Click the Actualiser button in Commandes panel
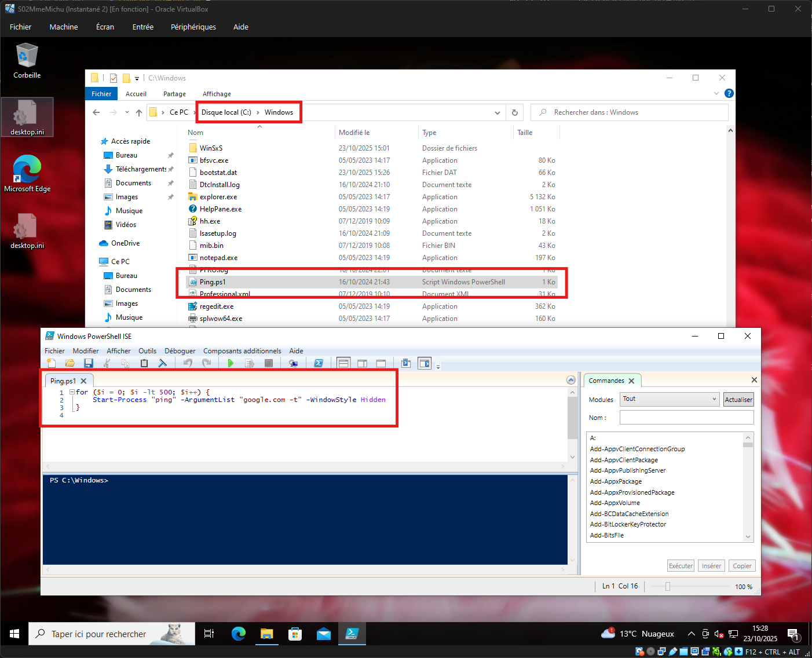This screenshot has width=812, height=658. (738, 400)
